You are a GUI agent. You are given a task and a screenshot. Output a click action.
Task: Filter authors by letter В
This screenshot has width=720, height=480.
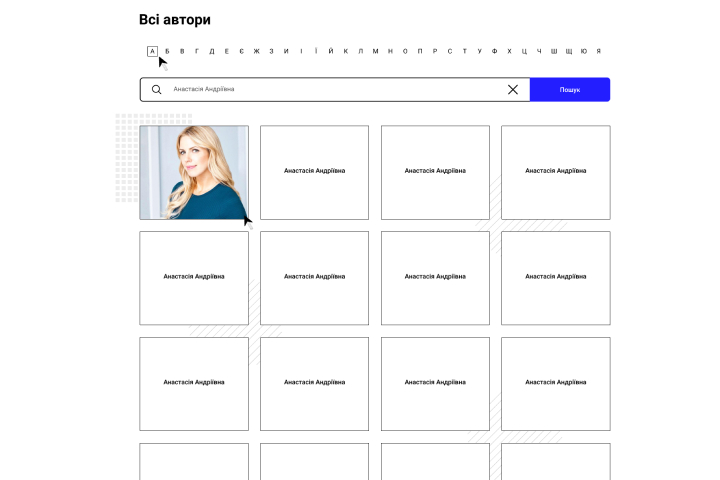[x=182, y=51]
